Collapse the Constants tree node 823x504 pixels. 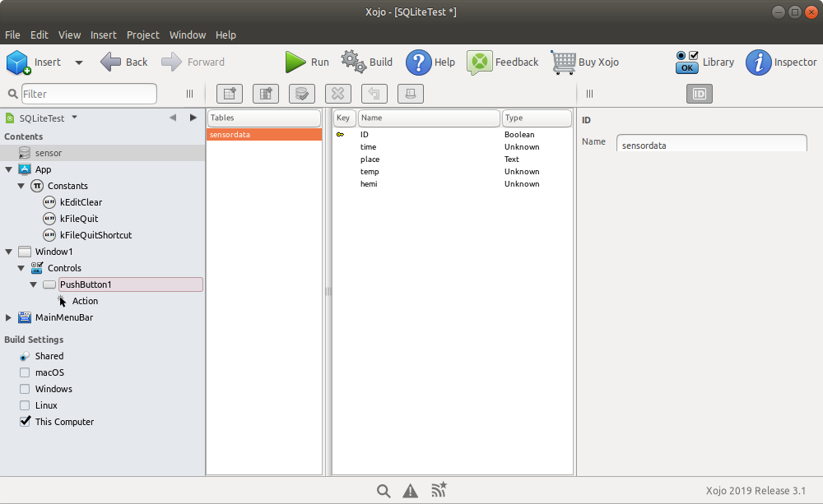pyautogui.click(x=21, y=186)
